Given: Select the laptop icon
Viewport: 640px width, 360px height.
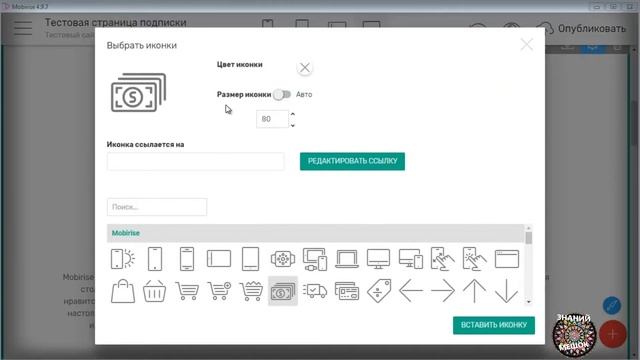Looking at the screenshot, I should 347,259.
